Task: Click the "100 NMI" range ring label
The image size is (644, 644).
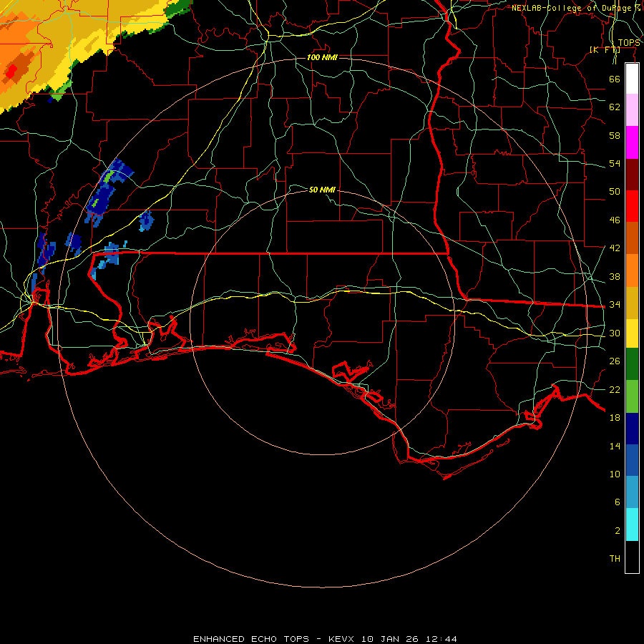Action: (x=322, y=57)
